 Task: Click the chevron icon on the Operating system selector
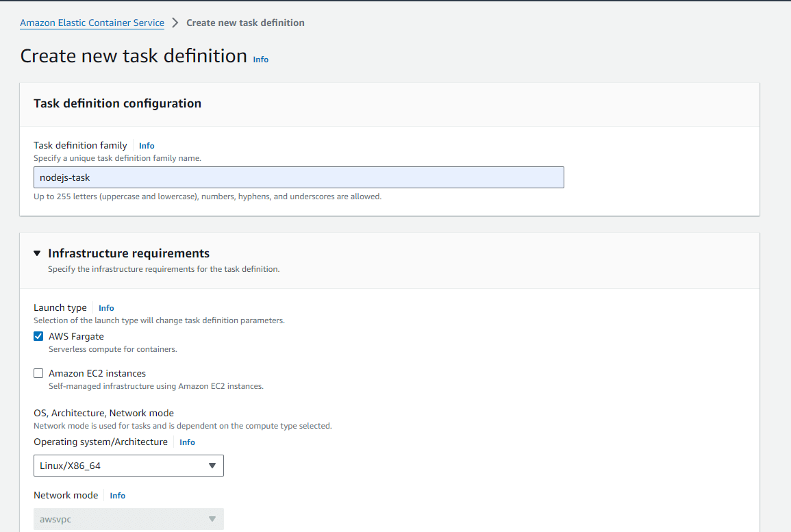tap(213, 466)
